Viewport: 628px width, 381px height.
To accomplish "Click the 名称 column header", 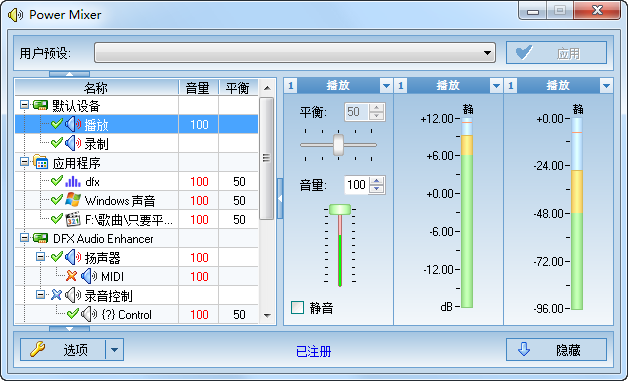I will [x=97, y=87].
